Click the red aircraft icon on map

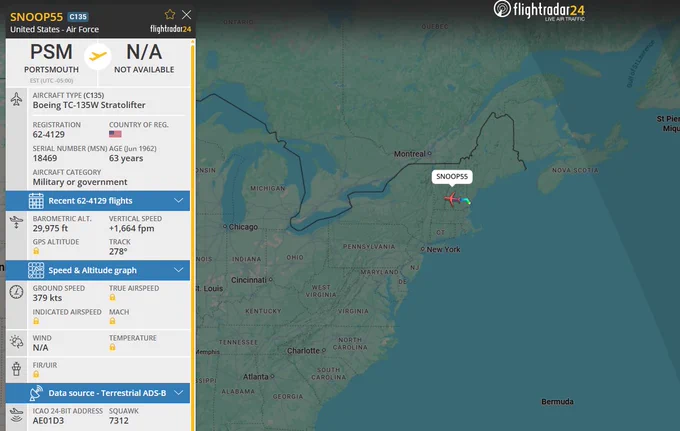452,199
